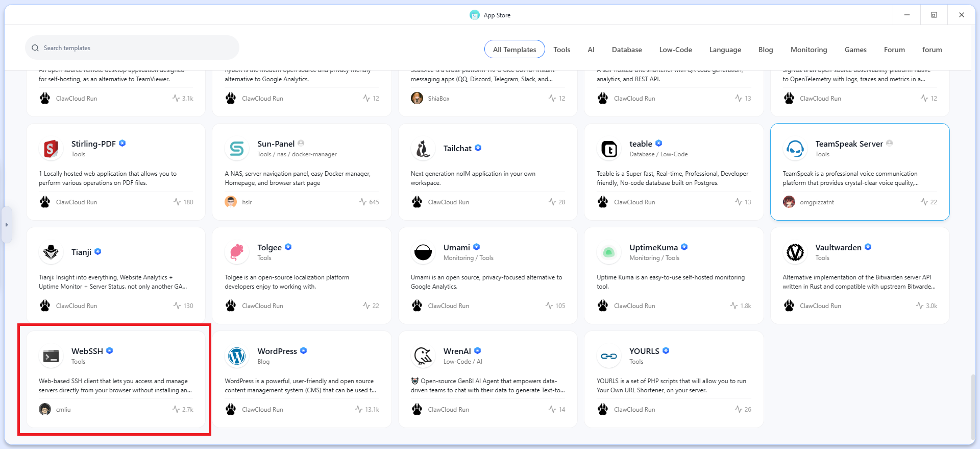980x449 pixels.
Task: Expand the collapsed left sidebar handle
Action: (x=7, y=225)
